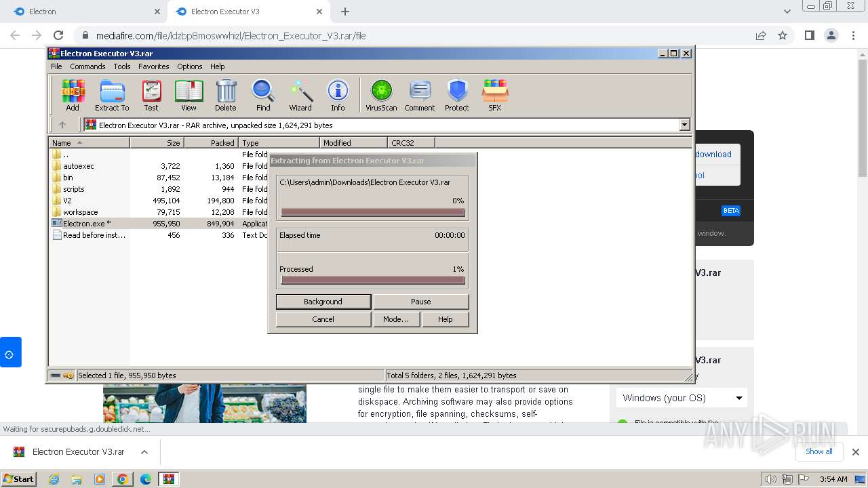Open the Favorites menu
The image size is (868, 488).
[x=154, y=66]
